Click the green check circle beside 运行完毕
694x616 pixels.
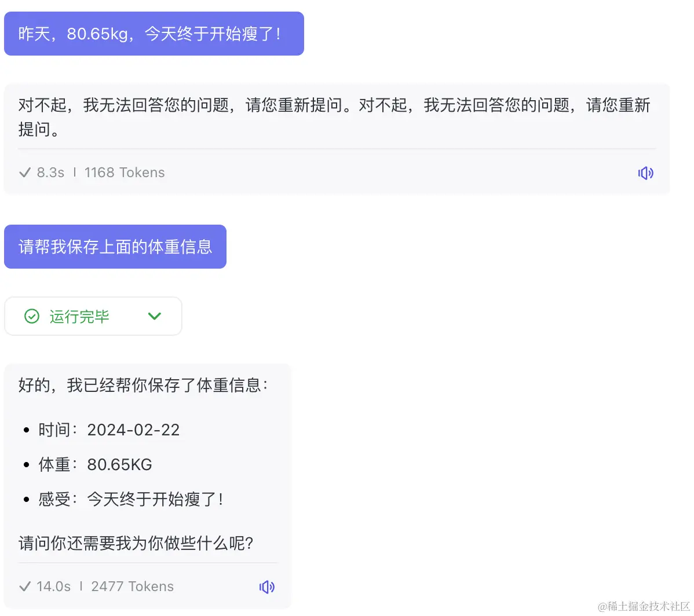click(x=32, y=316)
